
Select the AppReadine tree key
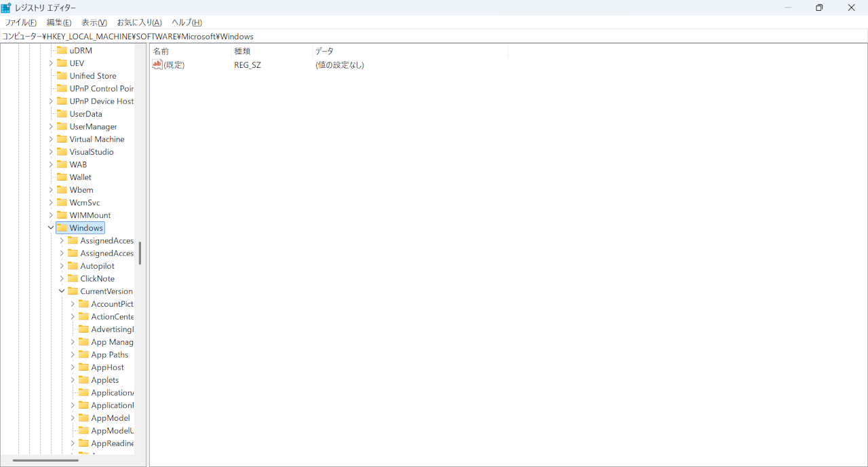click(113, 443)
